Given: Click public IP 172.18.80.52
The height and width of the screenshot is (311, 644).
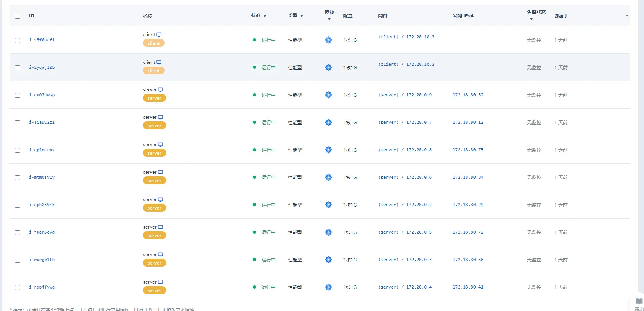Looking at the screenshot, I should click(x=468, y=95).
